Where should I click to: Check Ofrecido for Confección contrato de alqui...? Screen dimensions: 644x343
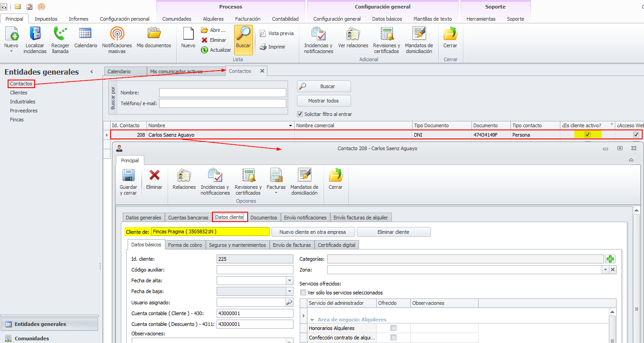(394, 338)
